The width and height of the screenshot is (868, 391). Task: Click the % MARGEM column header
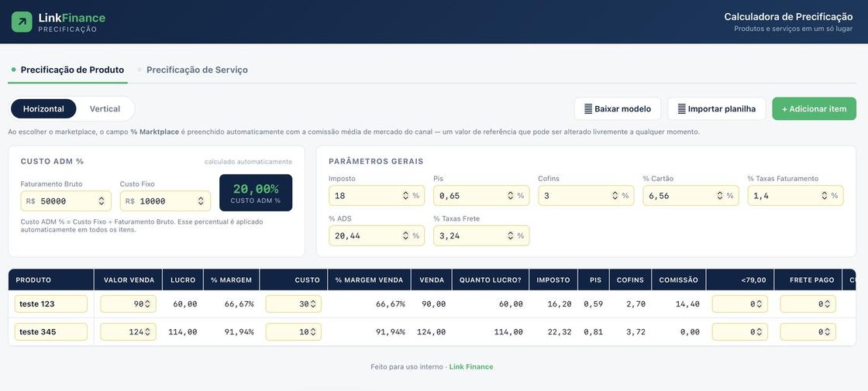231,280
